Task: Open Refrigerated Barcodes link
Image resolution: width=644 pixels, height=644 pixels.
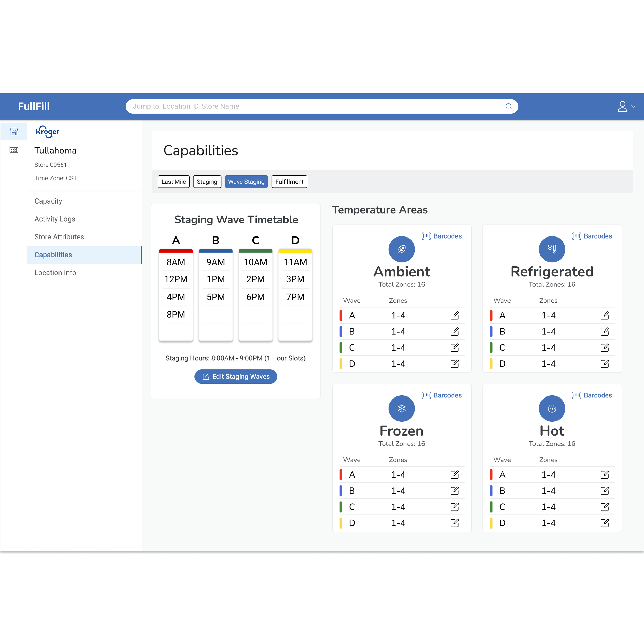Action: [x=592, y=236]
